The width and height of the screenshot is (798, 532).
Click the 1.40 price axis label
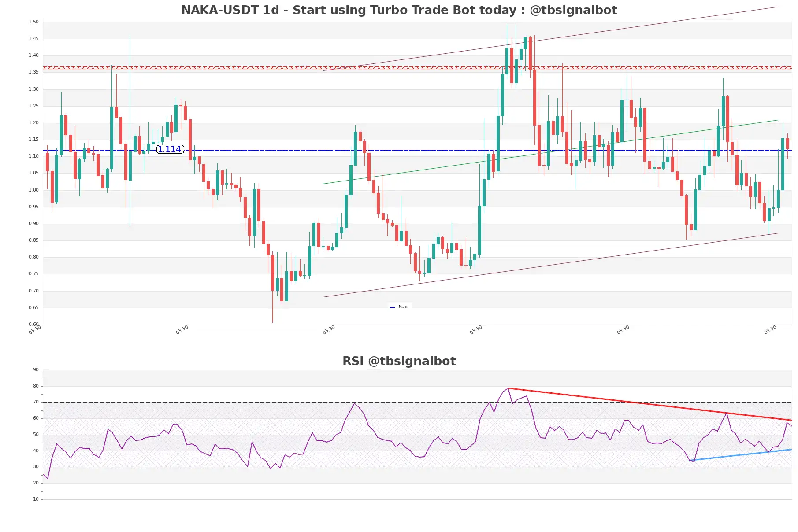pos(33,55)
